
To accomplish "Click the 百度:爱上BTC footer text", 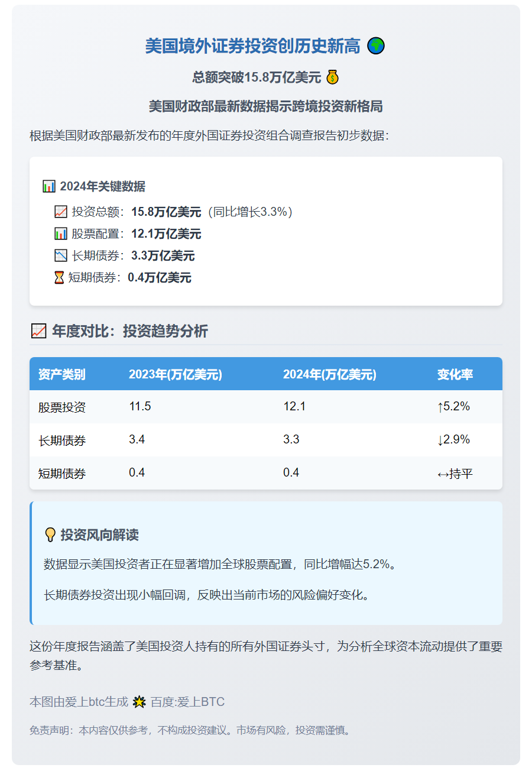I will [187, 702].
